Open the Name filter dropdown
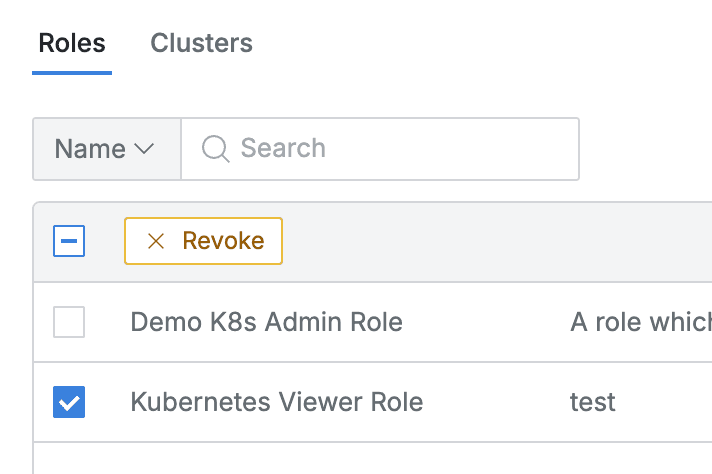Viewport: 712px width, 474px height. (106, 149)
